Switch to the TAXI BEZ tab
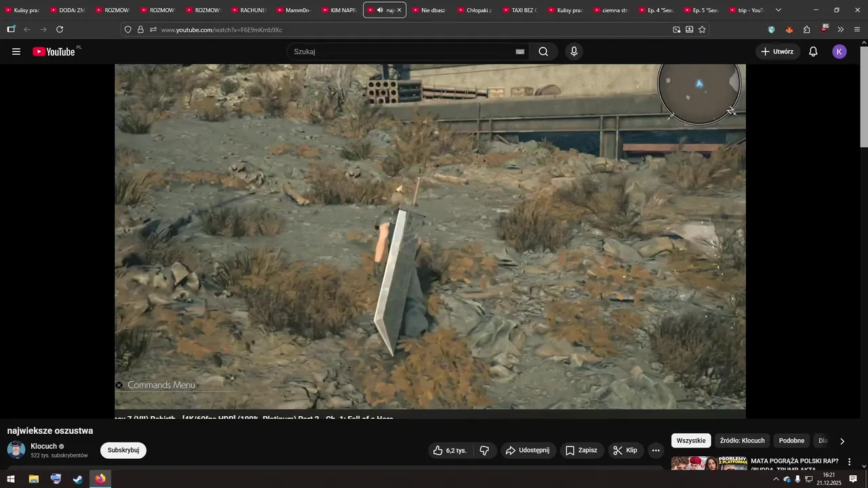 521,10
